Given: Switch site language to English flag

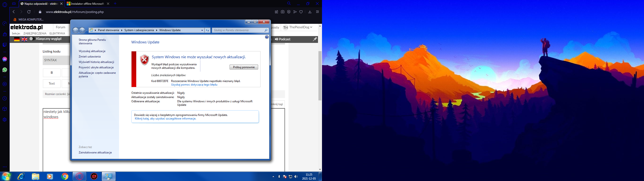Looking at the screenshot, I should [25, 39].
